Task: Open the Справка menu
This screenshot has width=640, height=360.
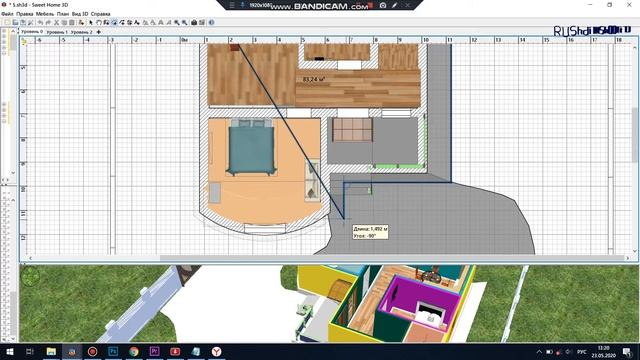Action: point(100,14)
